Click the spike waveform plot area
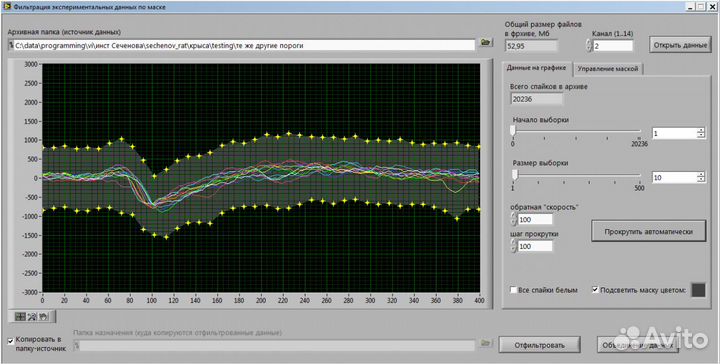The height and width of the screenshot is (364, 720). point(261,178)
